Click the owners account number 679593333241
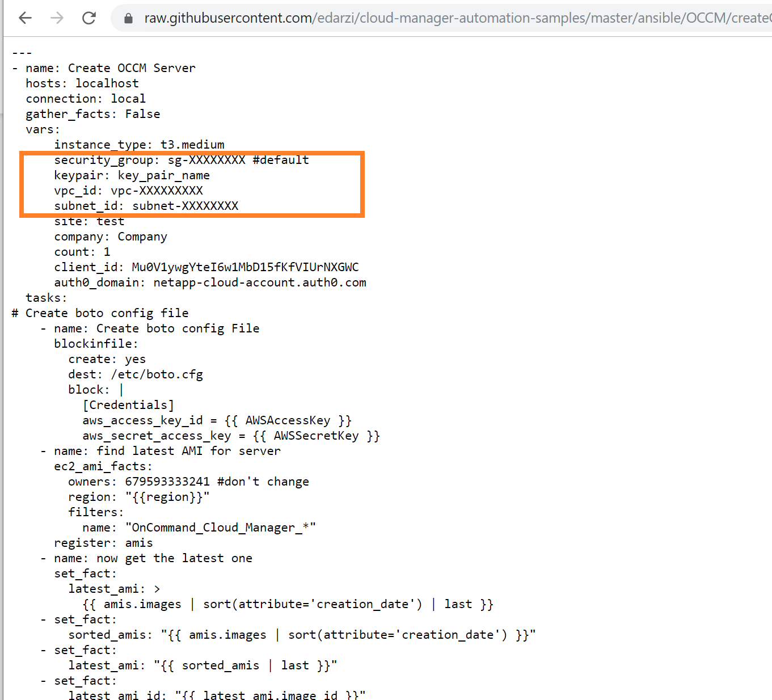 (x=164, y=481)
